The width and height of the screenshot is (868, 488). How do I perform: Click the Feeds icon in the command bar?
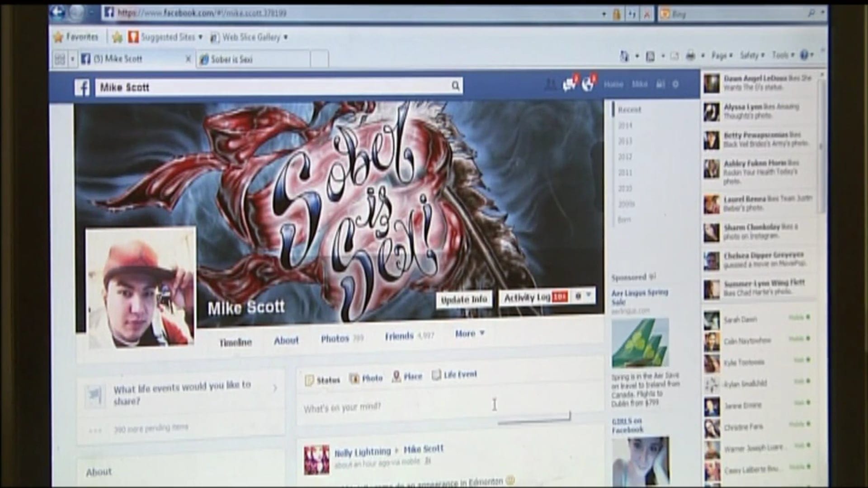coord(650,56)
